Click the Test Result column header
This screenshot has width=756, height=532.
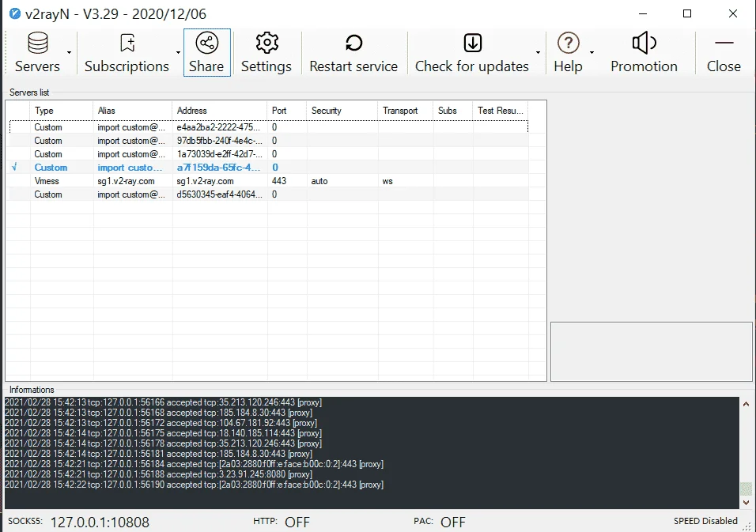pos(501,111)
